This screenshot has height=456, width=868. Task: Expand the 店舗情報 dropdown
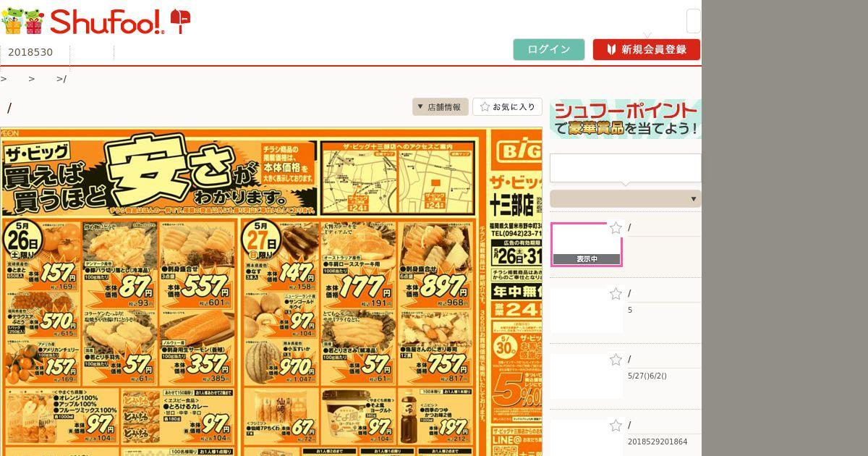click(441, 107)
